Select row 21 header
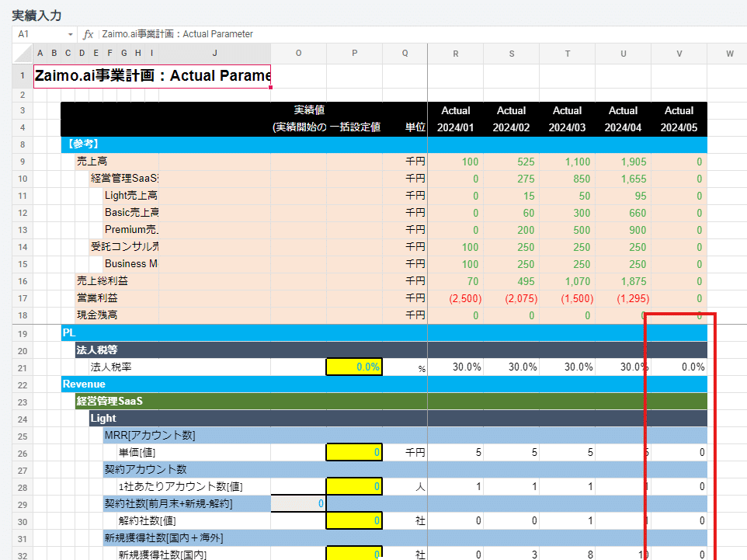 click(x=23, y=367)
